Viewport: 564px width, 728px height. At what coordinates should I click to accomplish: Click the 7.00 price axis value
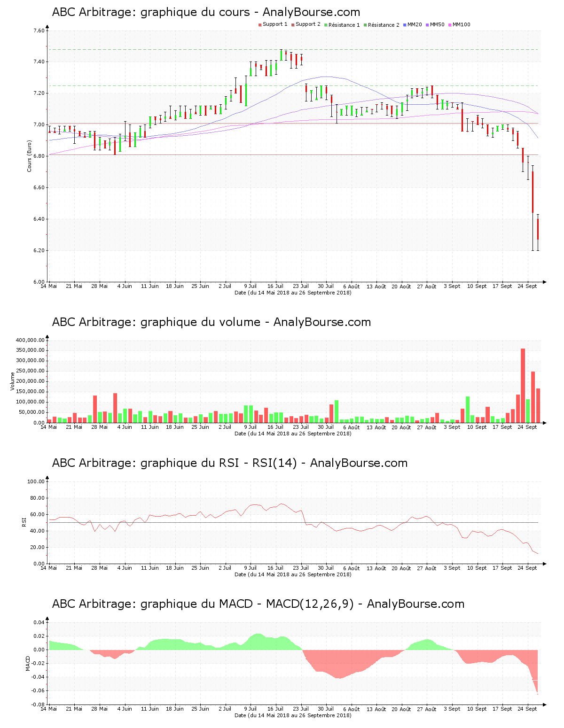tap(39, 124)
